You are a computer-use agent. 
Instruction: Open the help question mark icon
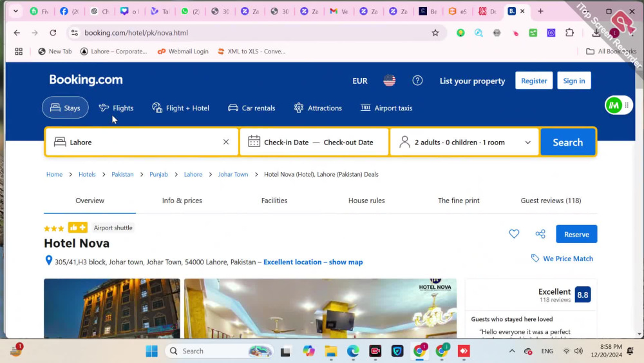click(417, 81)
